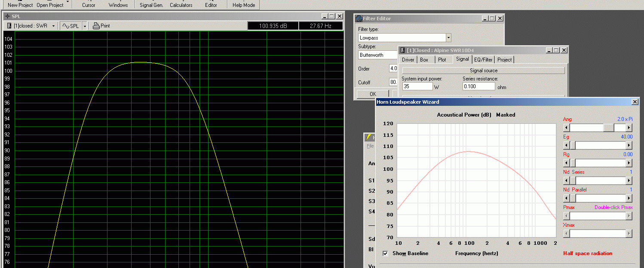The image size is (644, 268).
Task: Open the [1]closed : SWR project dropdown
Action: coord(53,26)
